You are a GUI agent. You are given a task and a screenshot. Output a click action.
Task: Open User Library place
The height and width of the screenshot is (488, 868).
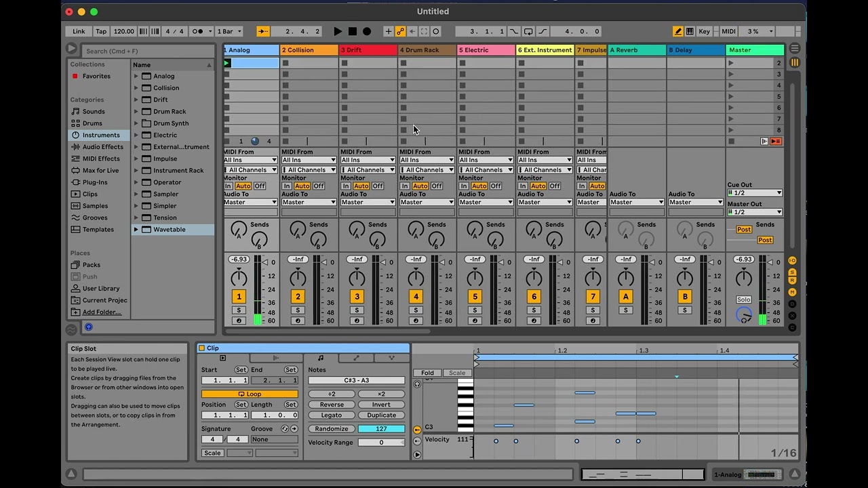101,288
